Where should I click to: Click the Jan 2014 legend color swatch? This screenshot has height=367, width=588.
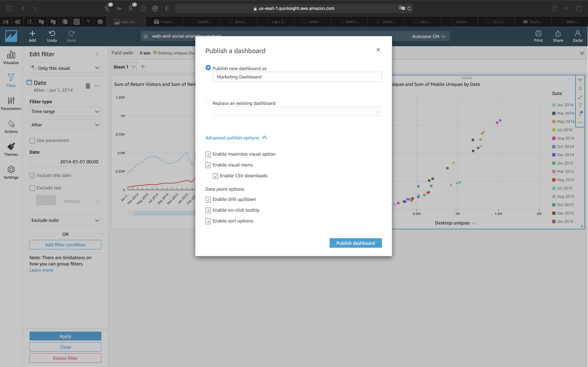pos(554,105)
